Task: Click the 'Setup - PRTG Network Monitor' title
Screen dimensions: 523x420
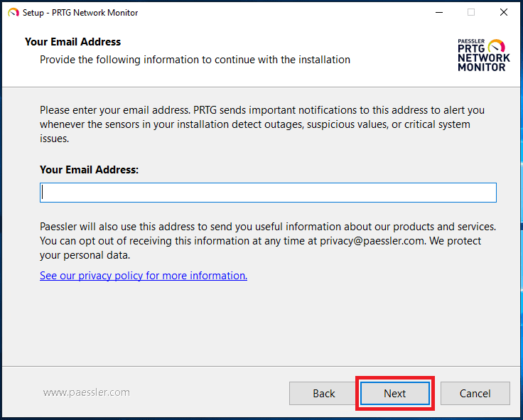Action: (80, 13)
